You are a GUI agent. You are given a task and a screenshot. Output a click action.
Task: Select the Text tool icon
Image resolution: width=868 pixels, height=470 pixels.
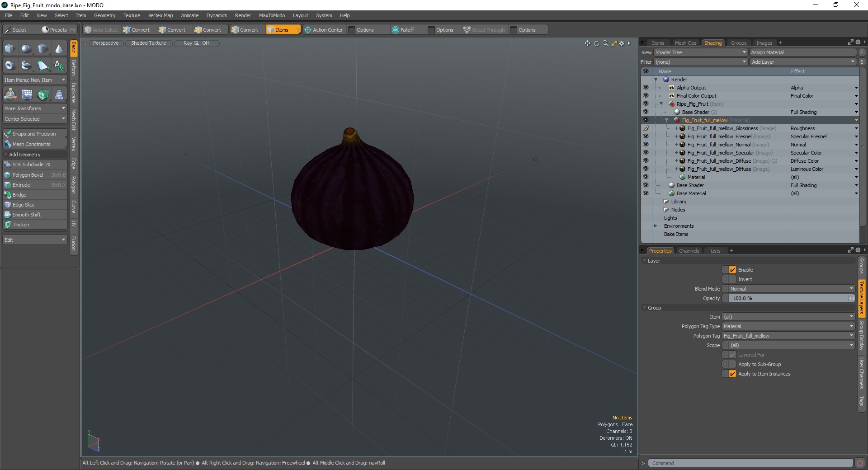59,66
